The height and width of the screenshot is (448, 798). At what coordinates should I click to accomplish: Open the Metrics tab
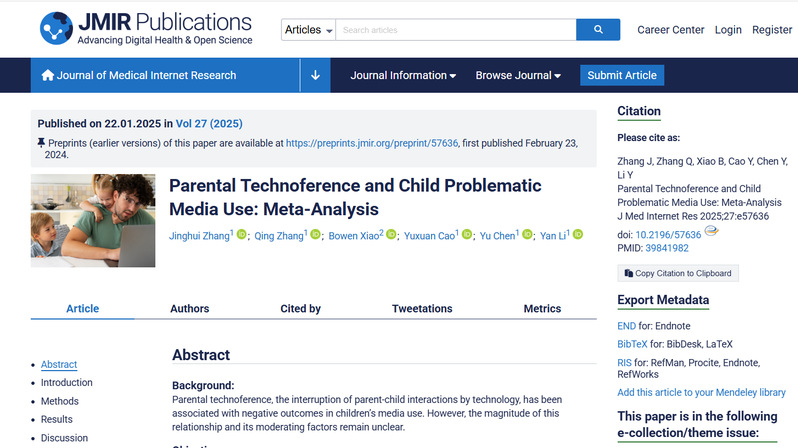(x=542, y=309)
